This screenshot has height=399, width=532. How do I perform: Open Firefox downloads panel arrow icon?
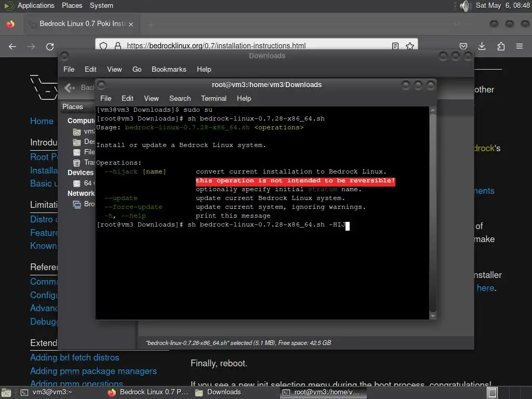[482, 46]
